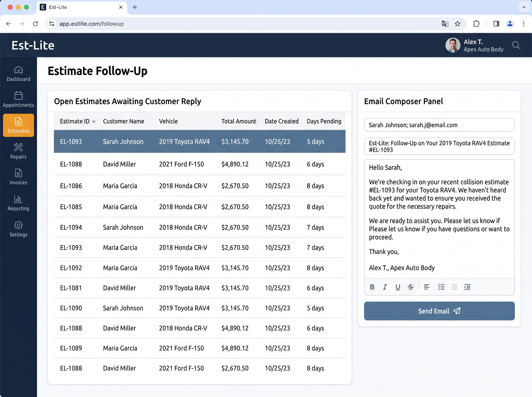Send the follow-up email

(x=439, y=311)
